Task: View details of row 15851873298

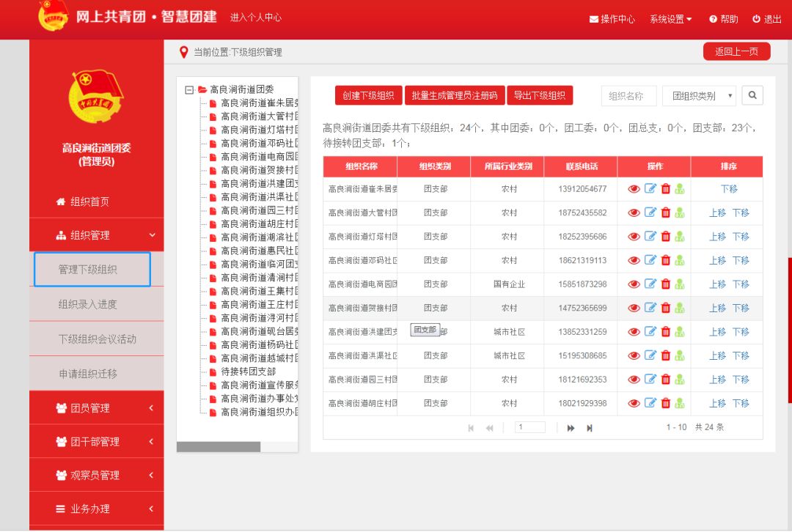Action: pos(634,284)
